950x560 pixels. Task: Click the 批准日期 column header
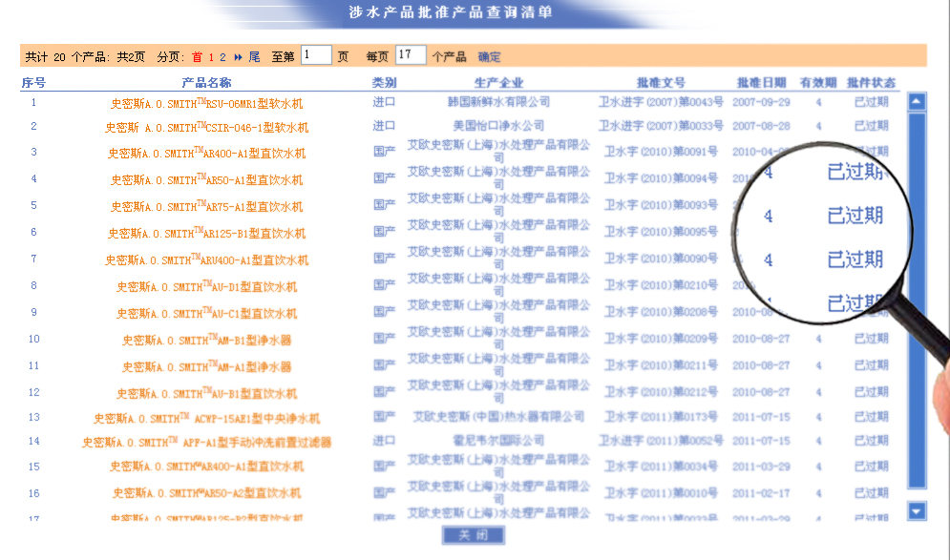tap(761, 82)
